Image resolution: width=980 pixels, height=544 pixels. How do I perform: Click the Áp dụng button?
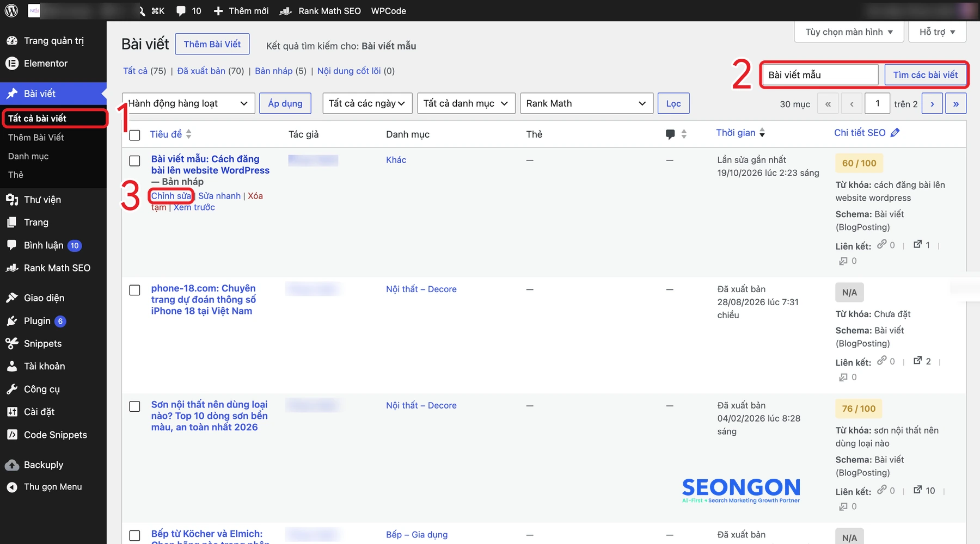[x=285, y=103]
